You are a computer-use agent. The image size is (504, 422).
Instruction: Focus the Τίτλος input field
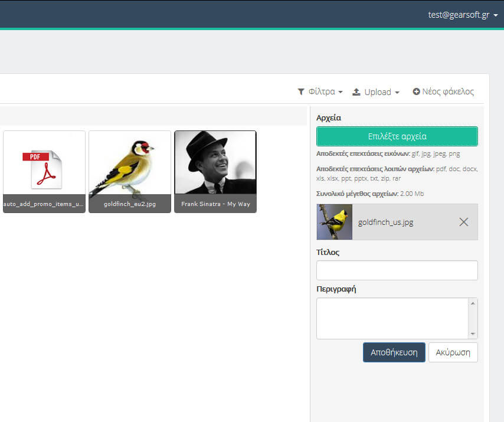coord(397,270)
